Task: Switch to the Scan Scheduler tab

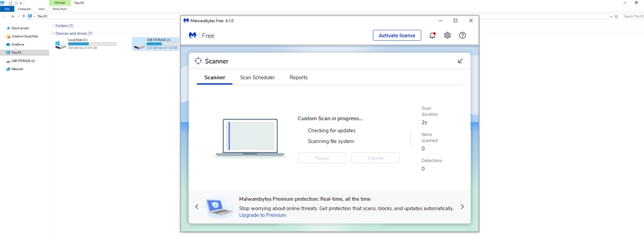Action: 257,77
